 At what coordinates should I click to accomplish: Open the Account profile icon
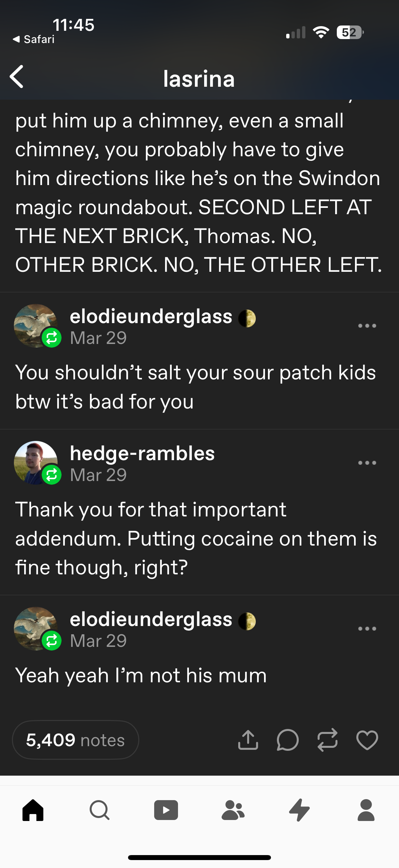(x=366, y=810)
